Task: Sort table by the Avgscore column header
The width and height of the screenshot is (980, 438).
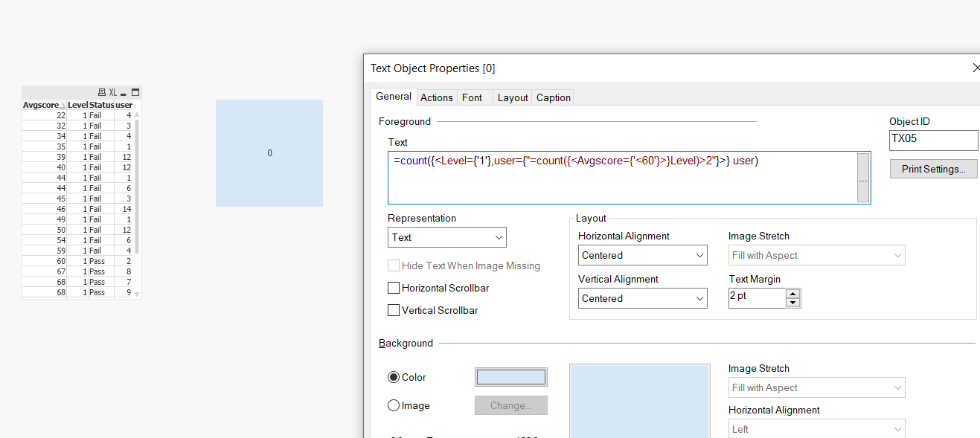Action: (44, 105)
